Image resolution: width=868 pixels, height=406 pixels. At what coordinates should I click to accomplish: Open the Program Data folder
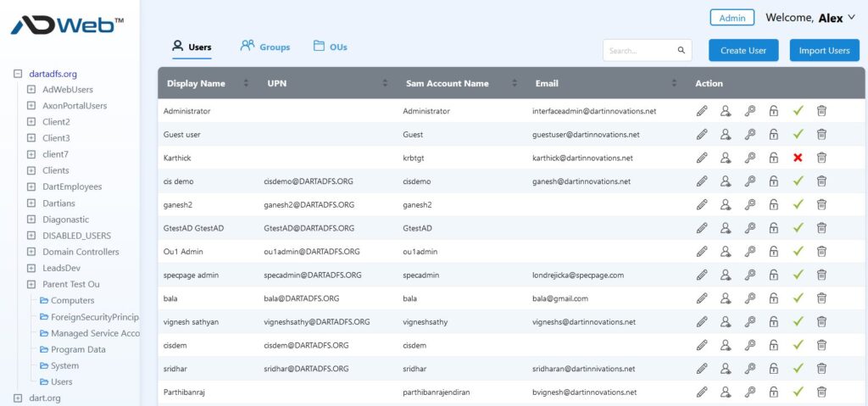point(73,349)
